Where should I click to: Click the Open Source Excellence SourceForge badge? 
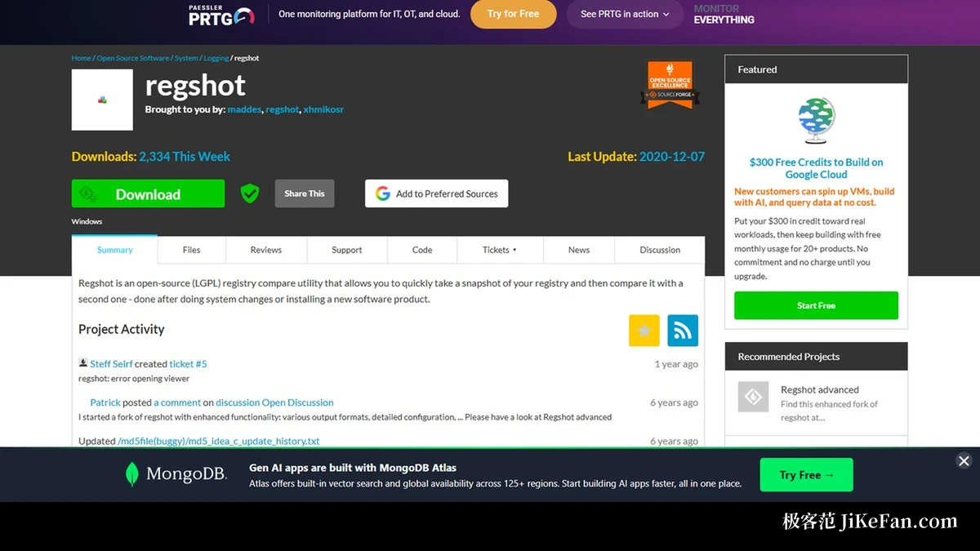(x=670, y=85)
